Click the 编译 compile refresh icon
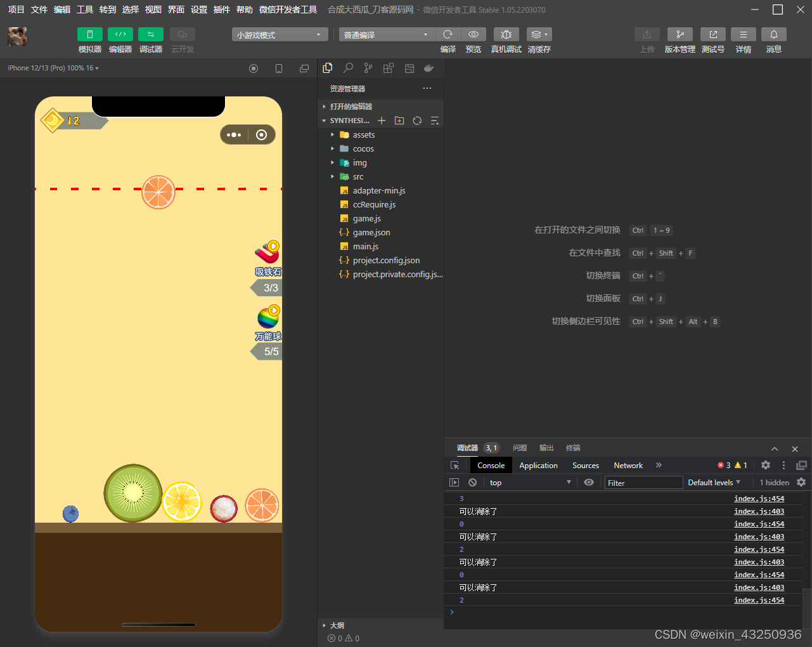The height and width of the screenshot is (647, 812). (448, 34)
